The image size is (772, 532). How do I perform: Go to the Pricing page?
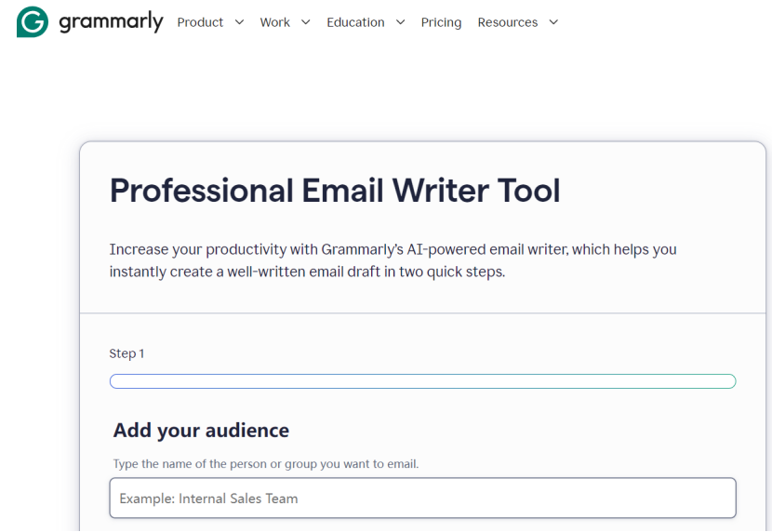441,22
